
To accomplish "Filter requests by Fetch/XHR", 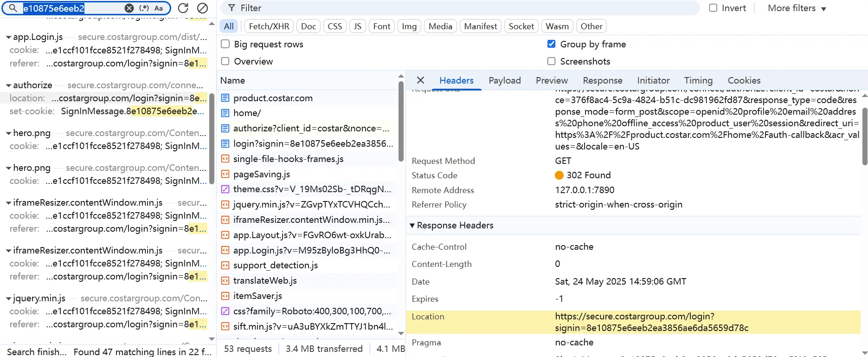I will tap(269, 26).
